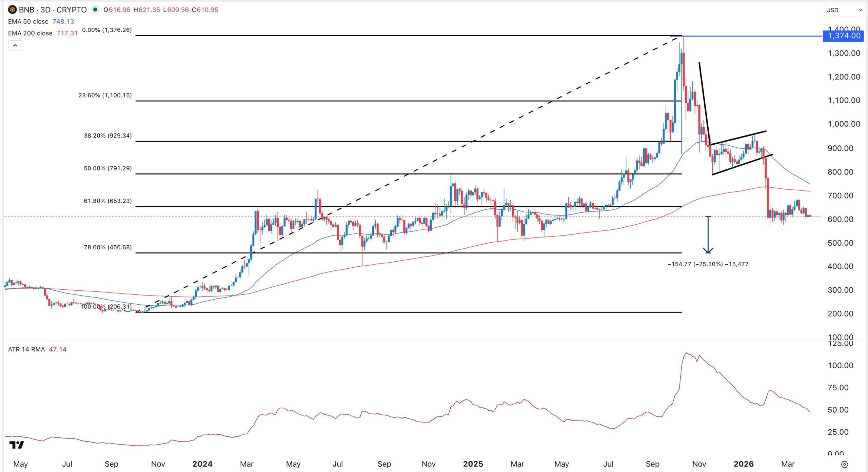Select the BNB · 3D · CRYPTO symbol title
The width and height of the screenshot is (868, 472).
coord(53,9)
